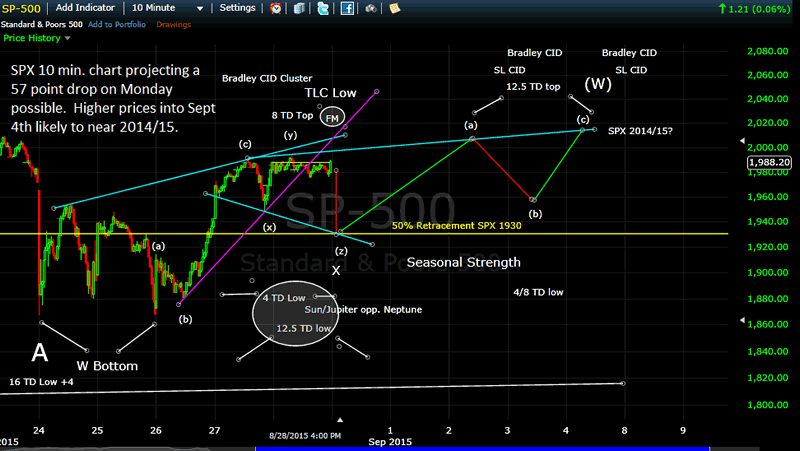Open the 10 Minute interval dropdown
This screenshot has height=451, width=800.
point(167,8)
